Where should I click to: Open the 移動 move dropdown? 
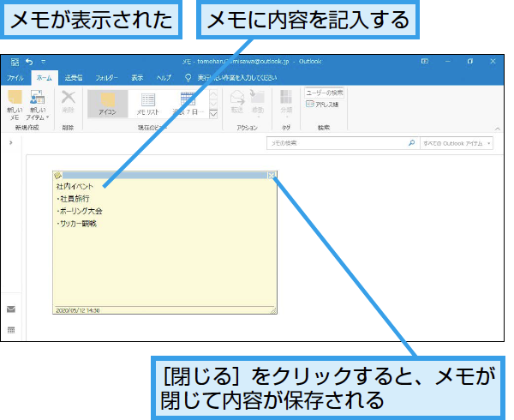258,104
